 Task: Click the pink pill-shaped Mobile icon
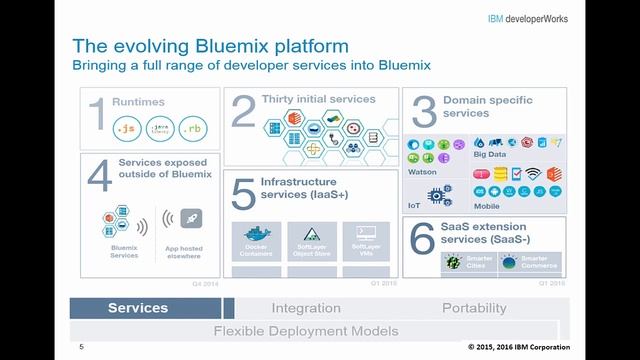(x=481, y=175)
